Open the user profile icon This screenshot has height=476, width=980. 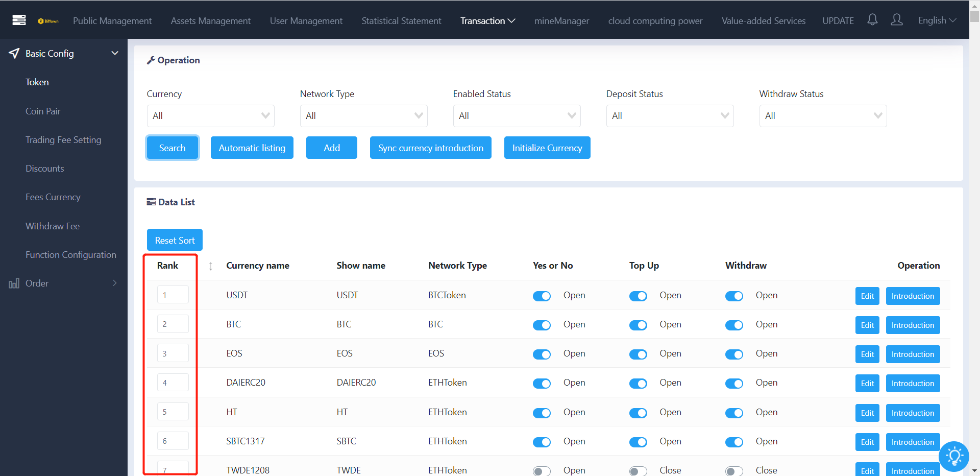(896, 20)
